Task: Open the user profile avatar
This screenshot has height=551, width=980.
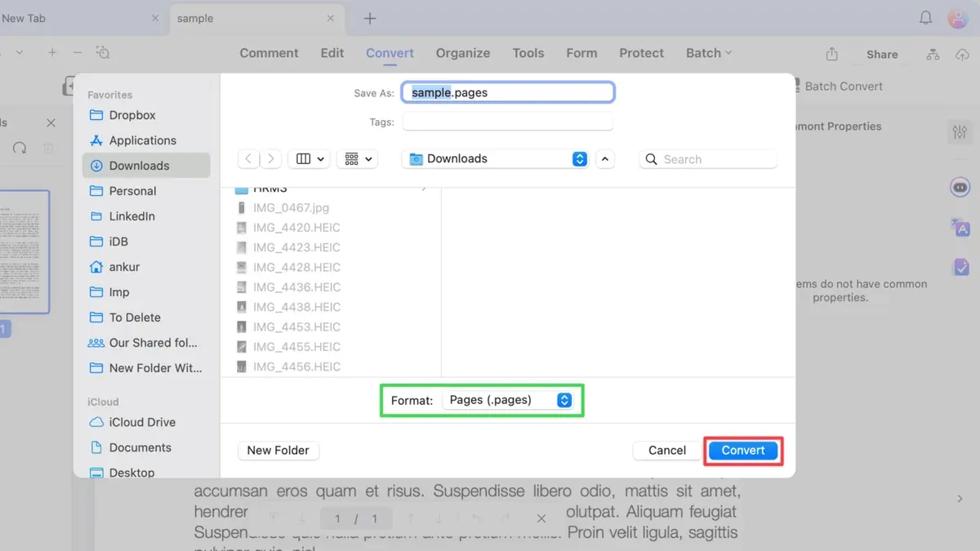Action: click(x=958, y=18)
